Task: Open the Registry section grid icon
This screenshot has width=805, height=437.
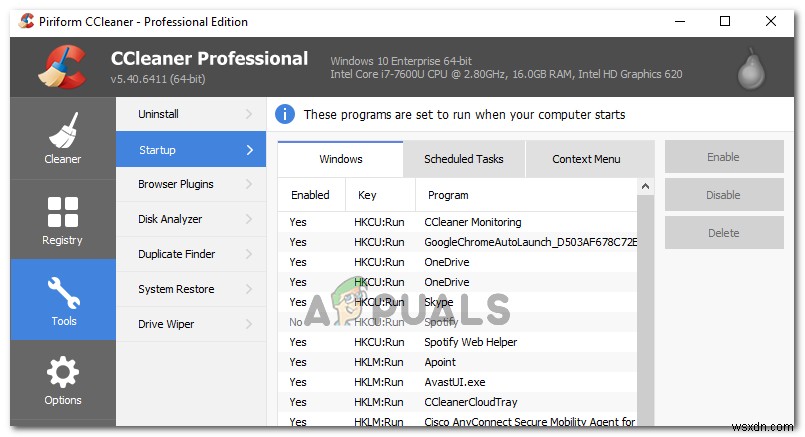Action: (62, 211)
